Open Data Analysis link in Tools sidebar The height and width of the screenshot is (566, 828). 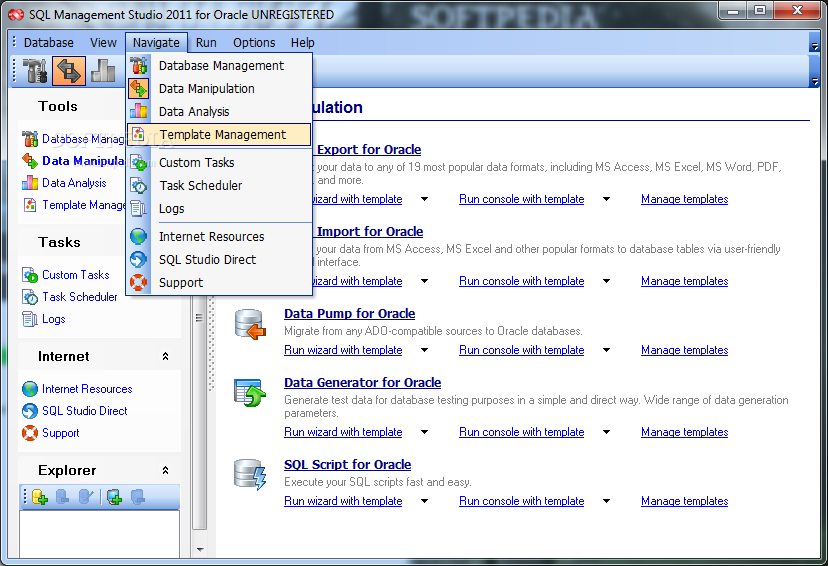point(74,183)
